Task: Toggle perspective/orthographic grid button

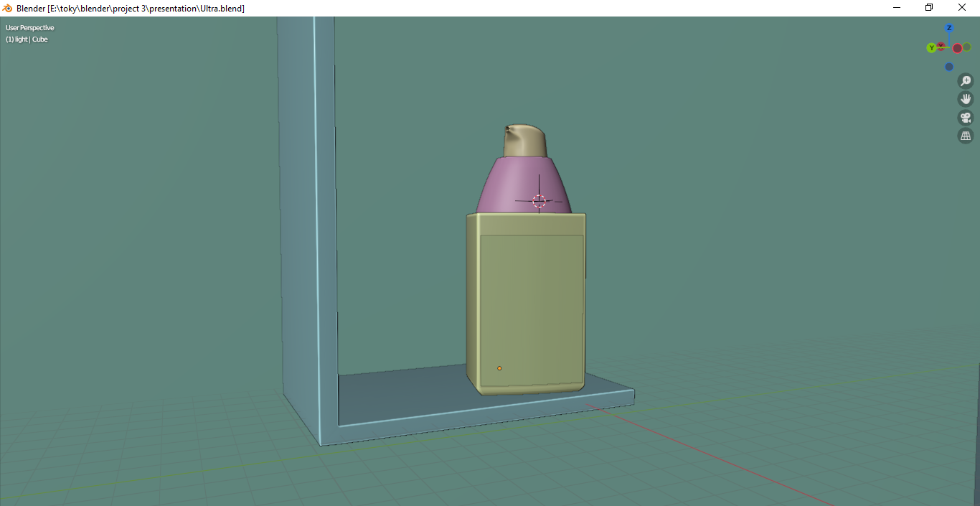Action: coord(966,136)
